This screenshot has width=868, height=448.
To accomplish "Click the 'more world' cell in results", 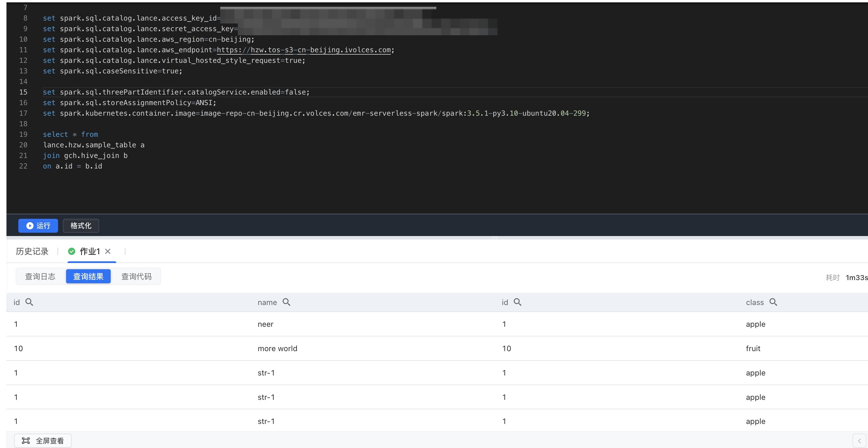I will click(277, 348).
